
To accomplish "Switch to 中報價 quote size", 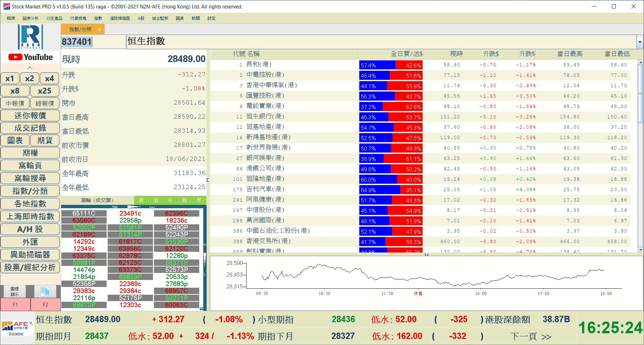I will (15, 103).
